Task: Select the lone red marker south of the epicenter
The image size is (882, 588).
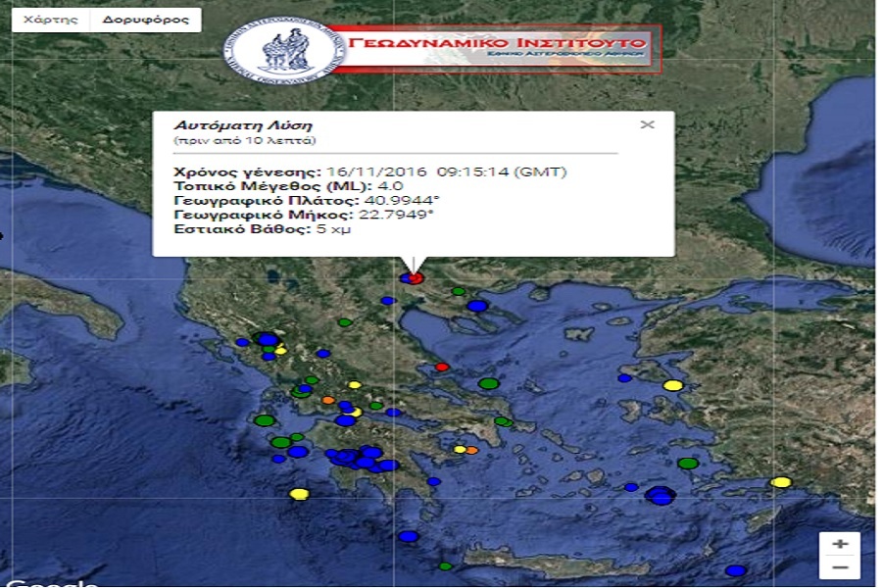Action: click(442, 367)
